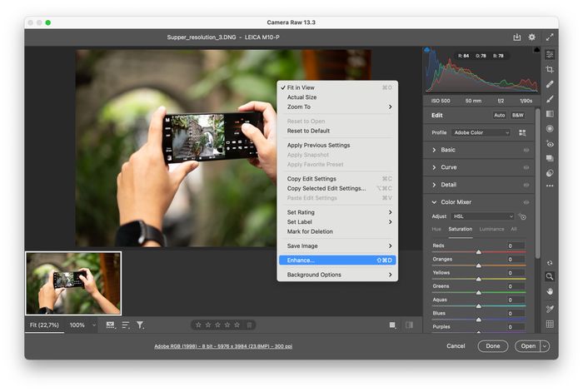Viewport: 583px width, 392px height.
Task: Click Copy Edit Settings menu item
Action: point(337,179)
